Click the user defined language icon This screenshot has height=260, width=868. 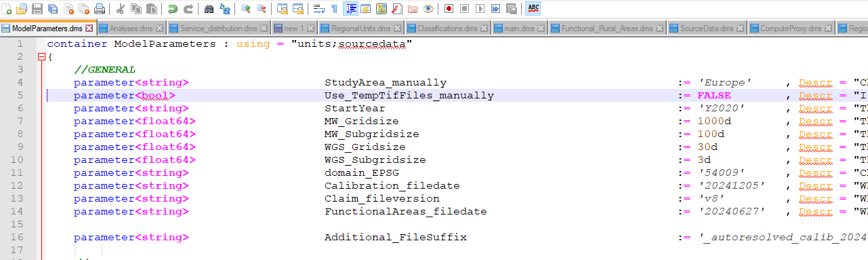pos(366,9)
